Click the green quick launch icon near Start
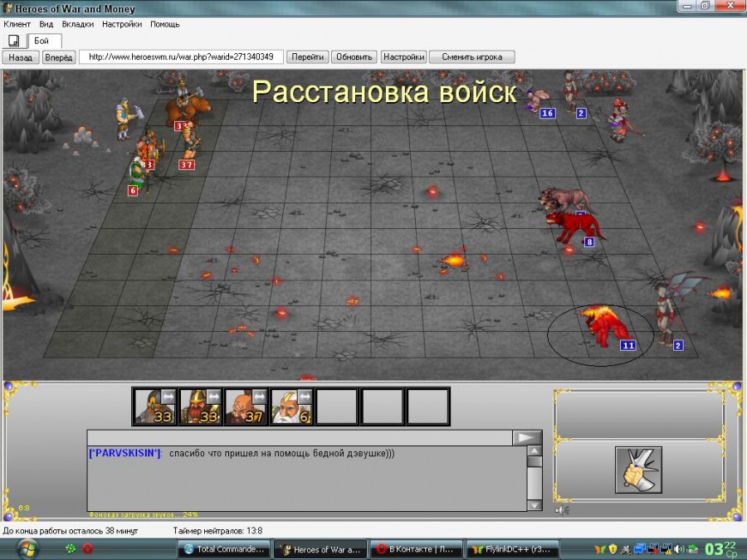The width and height of the screenshot is (747, 560). 71,549
